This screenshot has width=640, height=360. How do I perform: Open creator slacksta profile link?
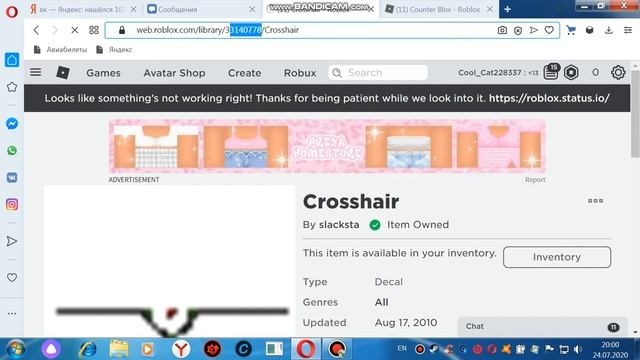coord(339,225)
